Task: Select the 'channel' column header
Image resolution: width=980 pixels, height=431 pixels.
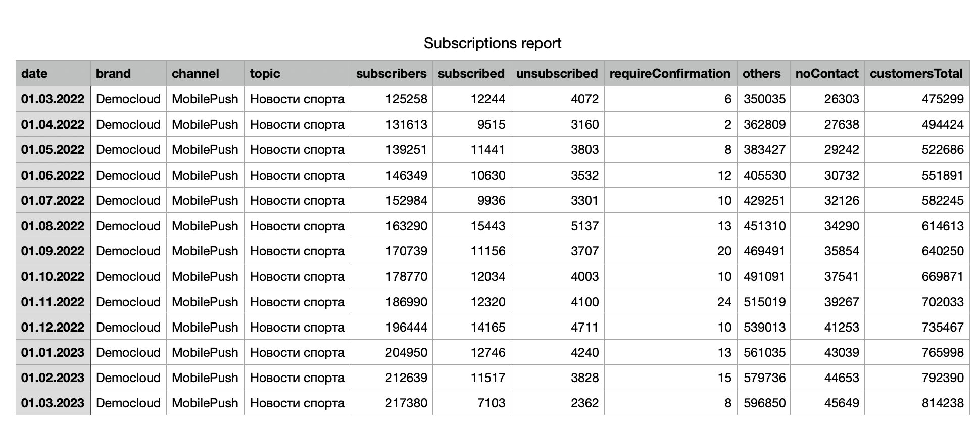Action: coord(205,73)
